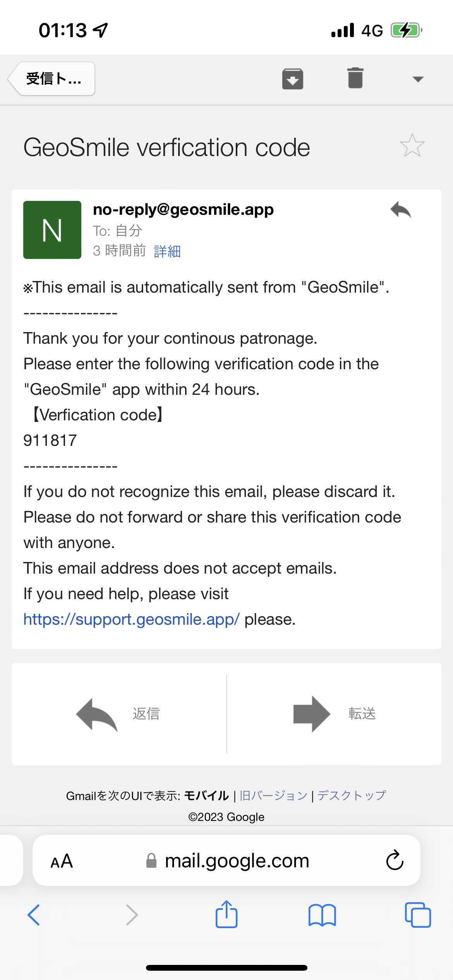The height and width of the screenshot is (980, 453).
Task: Show open tabs with the tabs icon
Action: click(418, 915)
